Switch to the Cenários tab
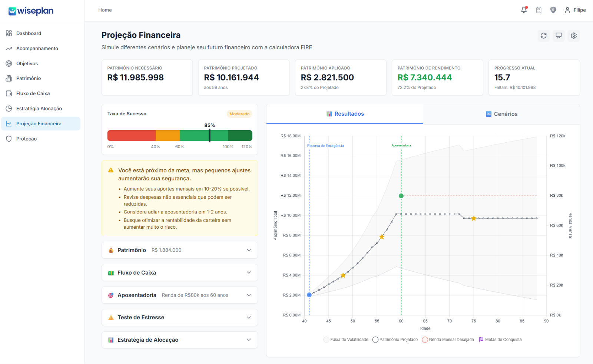The height and width of the screenshot is (364, 593). tap(501, 114)
